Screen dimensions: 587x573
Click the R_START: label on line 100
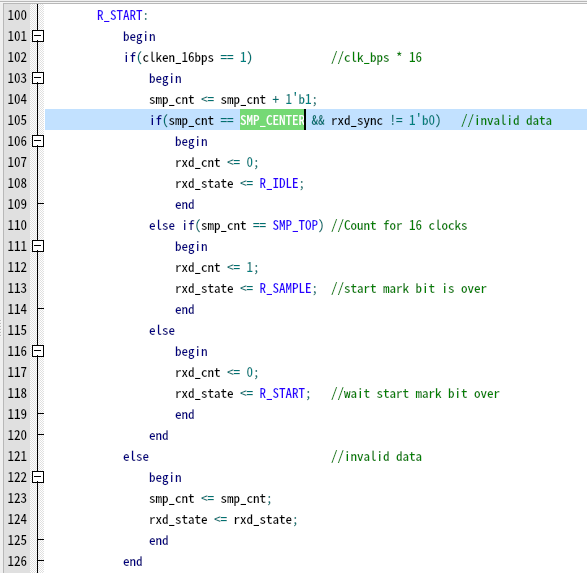coord(122,15)
